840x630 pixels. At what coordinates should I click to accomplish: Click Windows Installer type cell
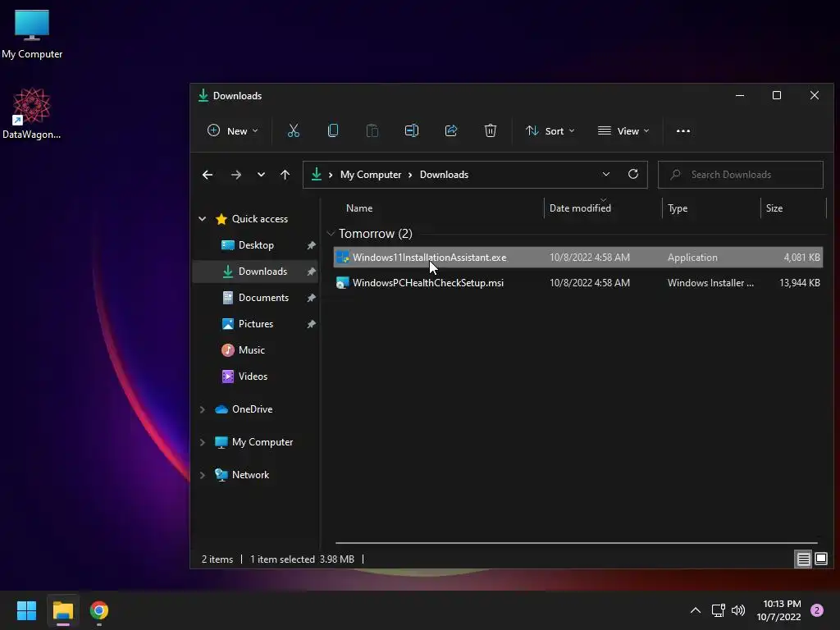[710, 283]
